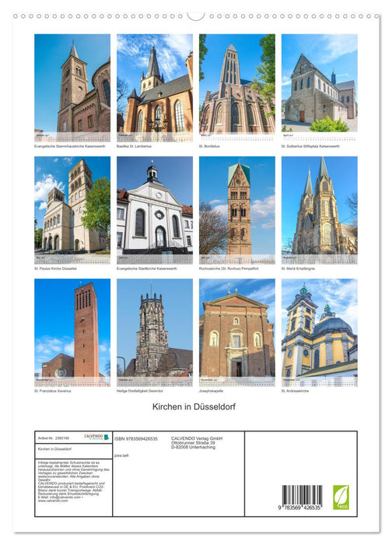Click the large title 'Kirchen in Düsseldorf'
This screenshot has width=392, height=545.
(194, 406)
